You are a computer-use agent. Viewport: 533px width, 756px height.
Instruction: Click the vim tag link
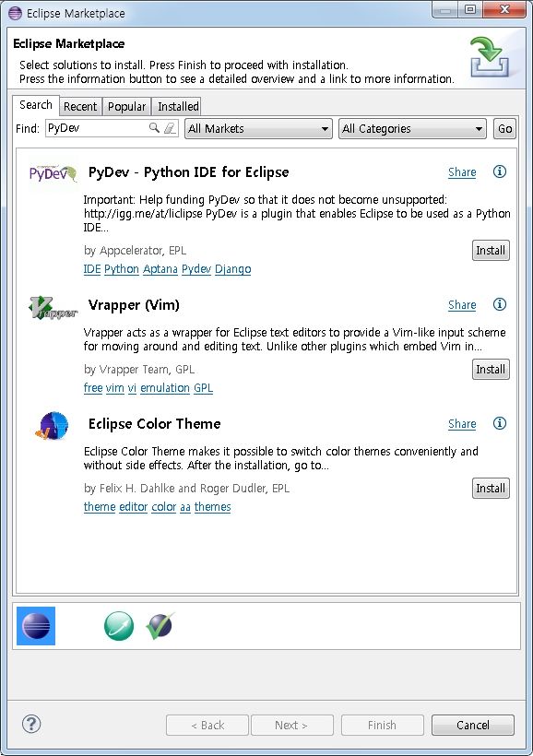coord(114,388)
